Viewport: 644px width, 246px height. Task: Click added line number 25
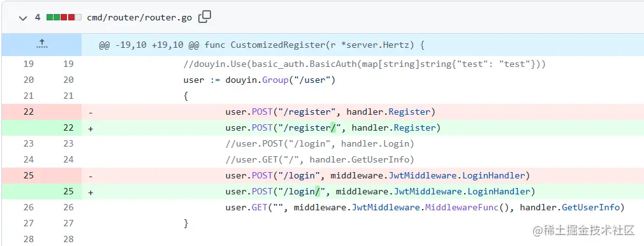[x=68, y=191]
